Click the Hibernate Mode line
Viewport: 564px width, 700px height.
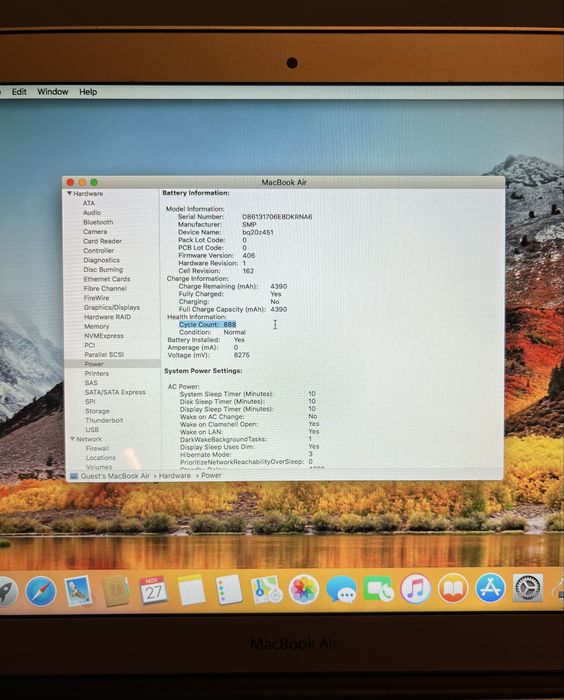(x=246, y=454)
